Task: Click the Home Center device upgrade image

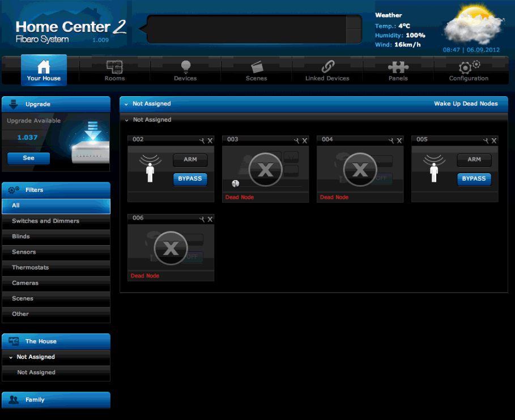Action: pos(90,142)
